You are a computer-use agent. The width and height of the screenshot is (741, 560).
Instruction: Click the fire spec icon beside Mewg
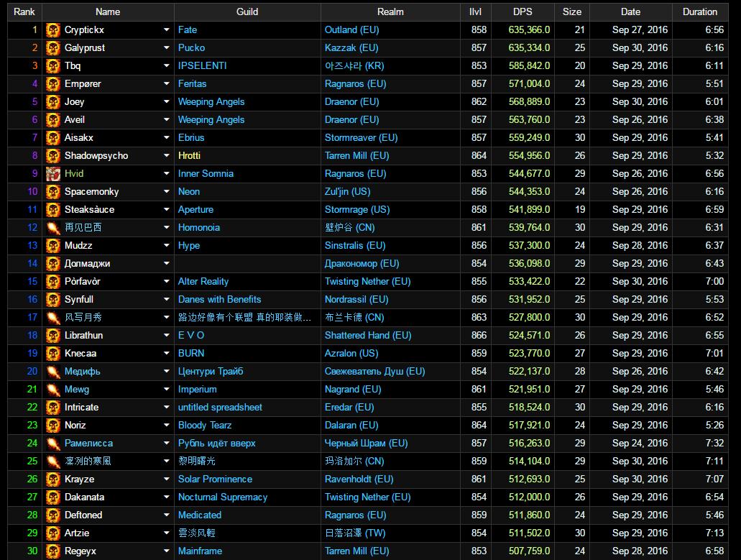point(53,389)
